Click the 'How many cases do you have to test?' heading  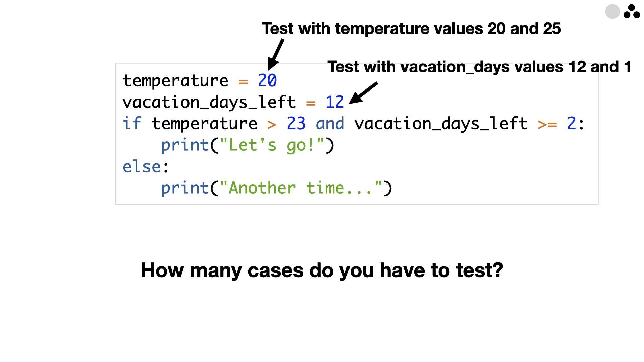tap(322, 270)
